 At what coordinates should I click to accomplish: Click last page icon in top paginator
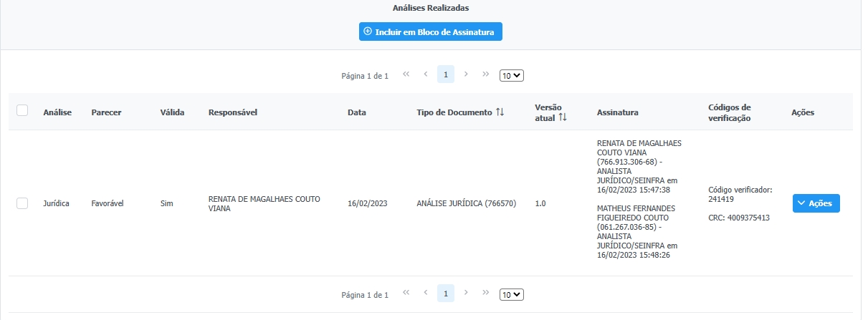(485, 74)
